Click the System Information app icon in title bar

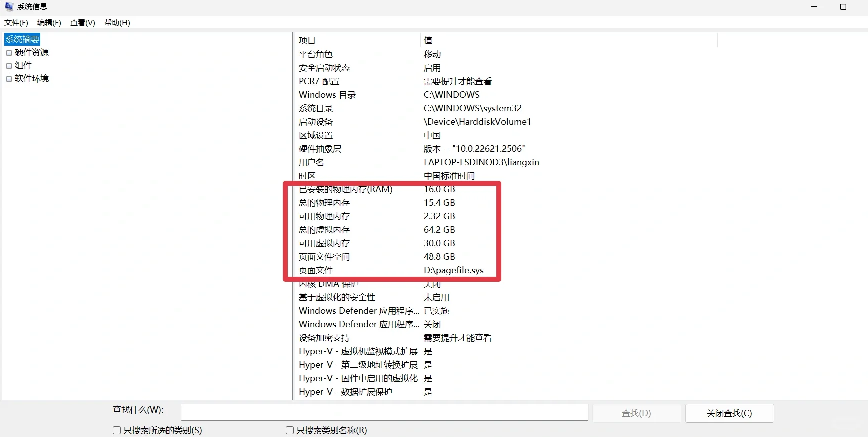[x=9, y=6]
